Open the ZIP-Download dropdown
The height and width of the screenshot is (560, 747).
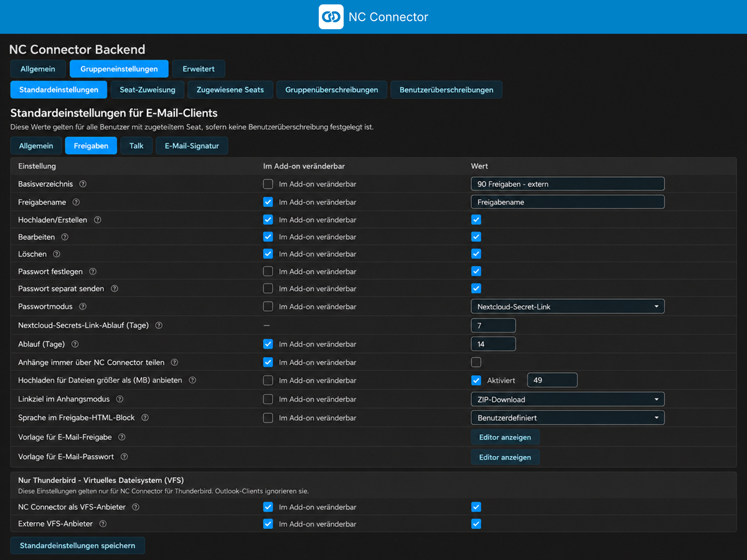point(568,399)
